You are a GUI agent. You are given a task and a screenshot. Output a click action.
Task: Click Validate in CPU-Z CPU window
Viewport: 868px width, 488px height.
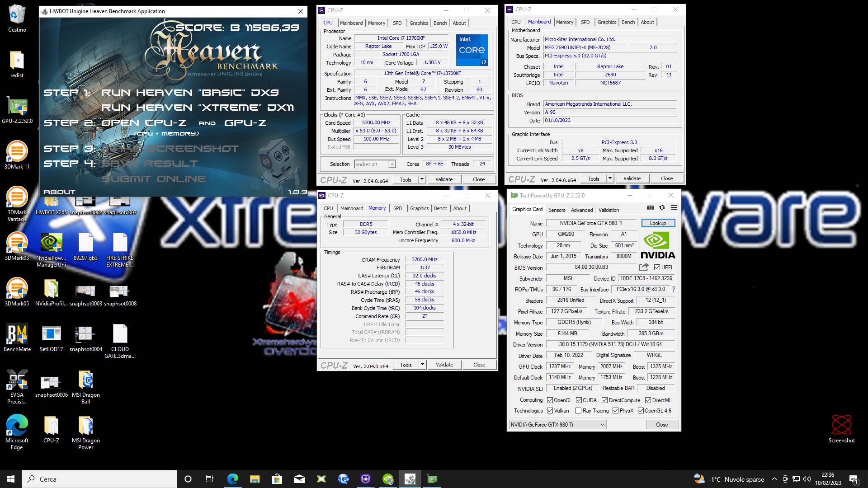coord(444,179)
